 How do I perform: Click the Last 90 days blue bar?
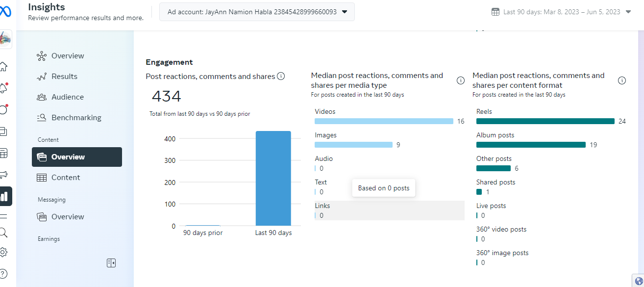pos(273,178)
